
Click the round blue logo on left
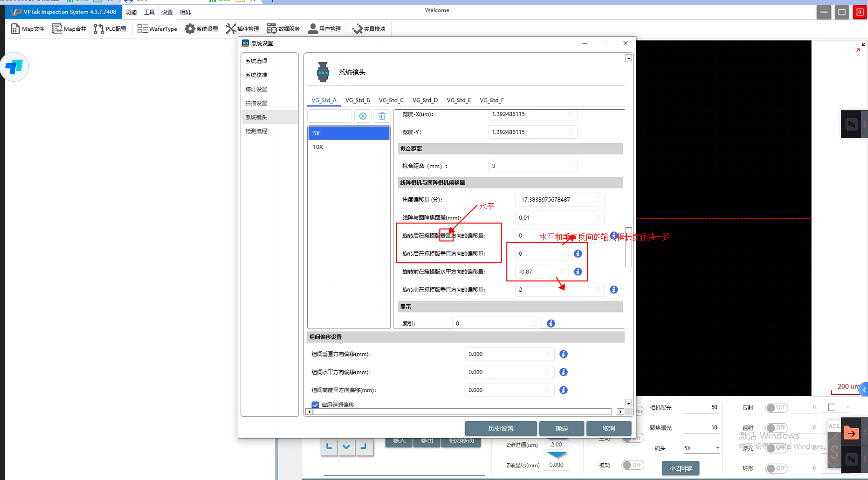(14, 67)
